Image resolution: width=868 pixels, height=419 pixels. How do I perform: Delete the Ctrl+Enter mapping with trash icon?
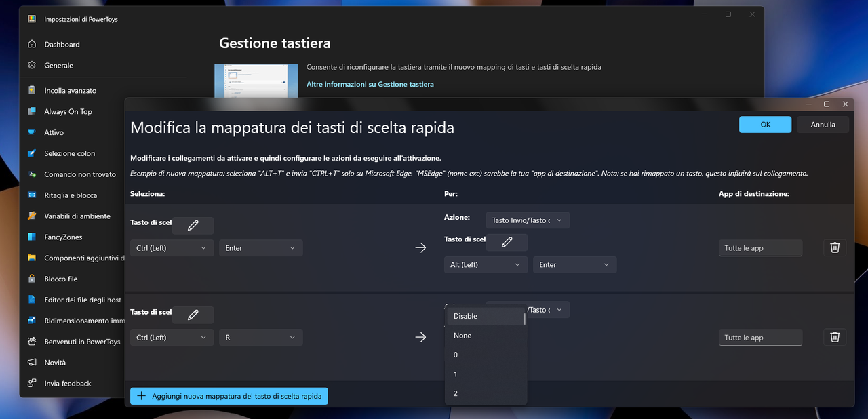[835, 248]
